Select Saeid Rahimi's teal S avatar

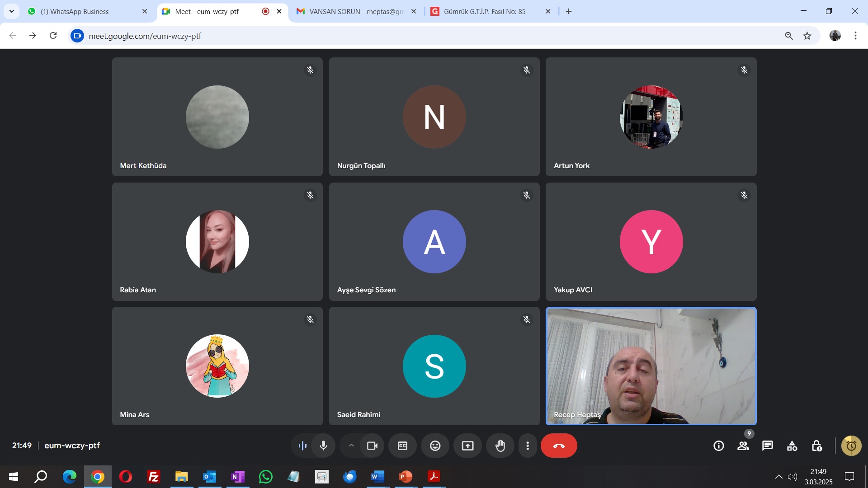click(x=434, y=366)
